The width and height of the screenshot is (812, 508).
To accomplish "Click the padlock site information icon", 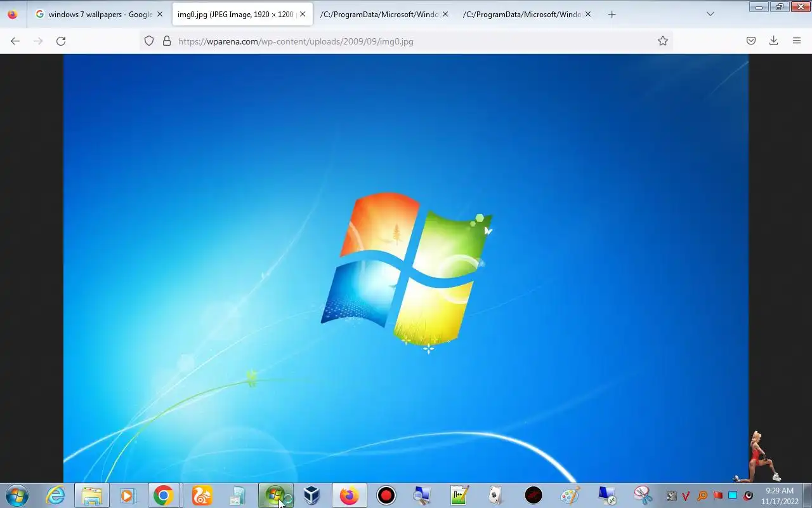I will [167, 41].
